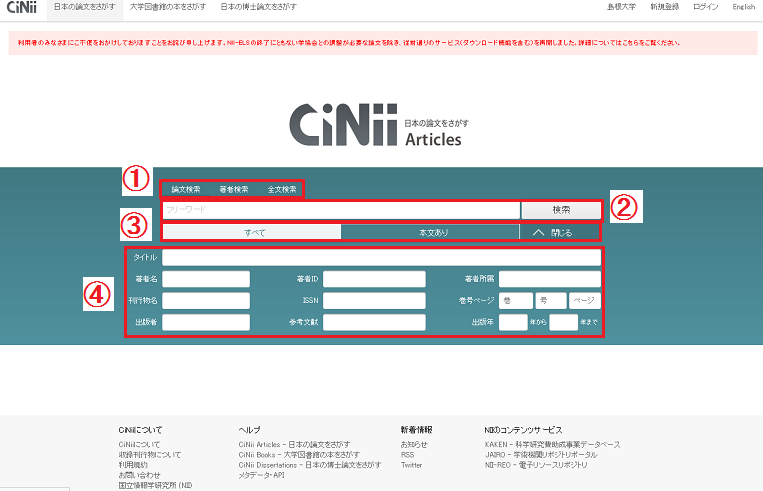This screenshot has height=491, width=763.
Task: Open the メタデータ・API link
Action: 261,475
